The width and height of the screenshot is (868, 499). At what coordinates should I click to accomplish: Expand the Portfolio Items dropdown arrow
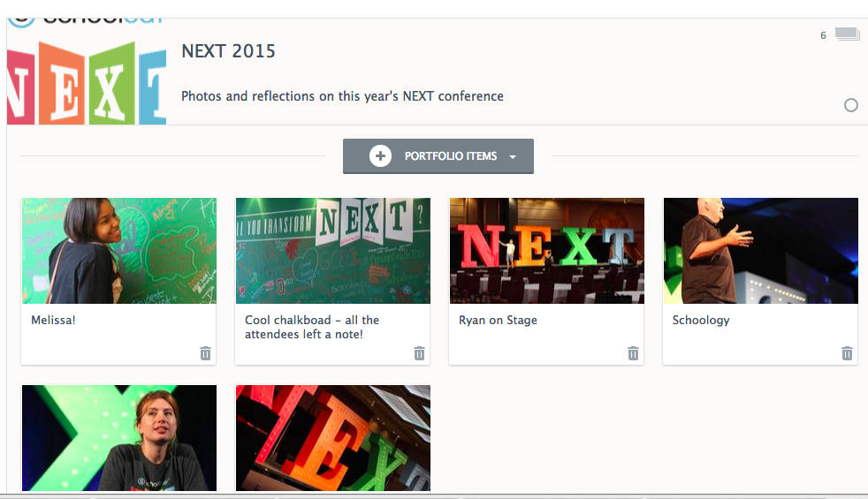pos(513,157)
